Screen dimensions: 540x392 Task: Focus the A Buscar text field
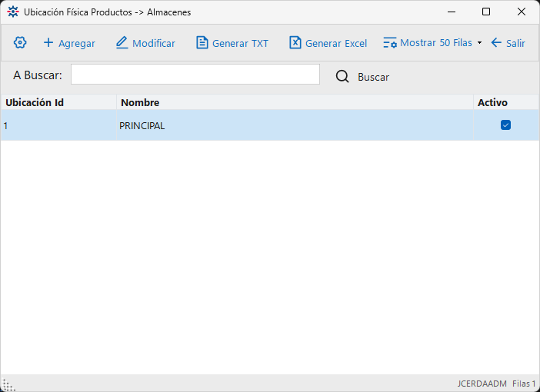195,74
